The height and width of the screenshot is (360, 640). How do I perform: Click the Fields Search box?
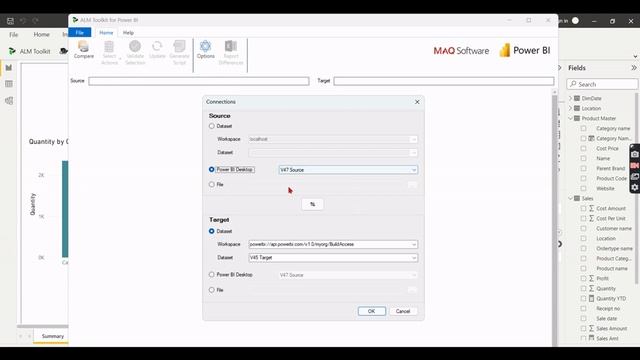[x=602, y=84]
